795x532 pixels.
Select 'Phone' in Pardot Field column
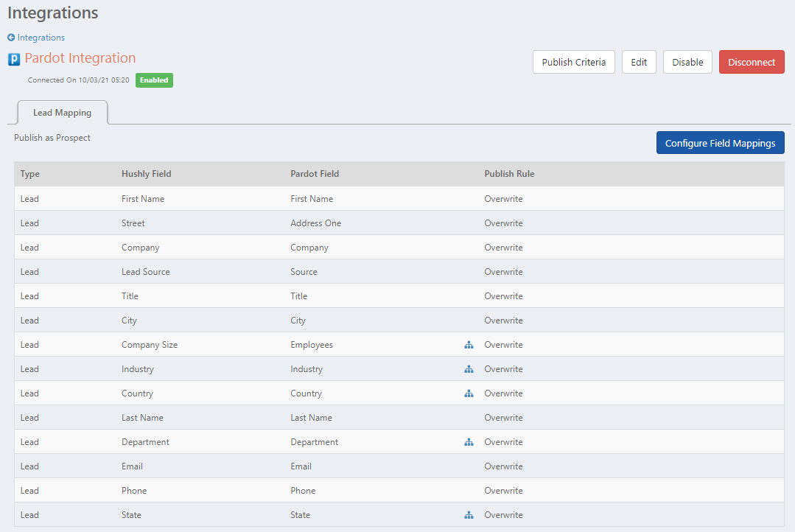(304, 491)
